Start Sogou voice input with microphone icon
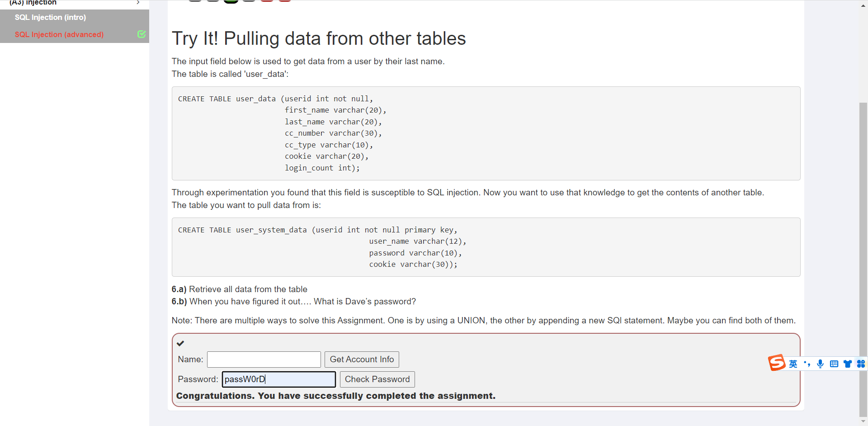The width and height of the screenshot is (868, 426). (821, 364)
